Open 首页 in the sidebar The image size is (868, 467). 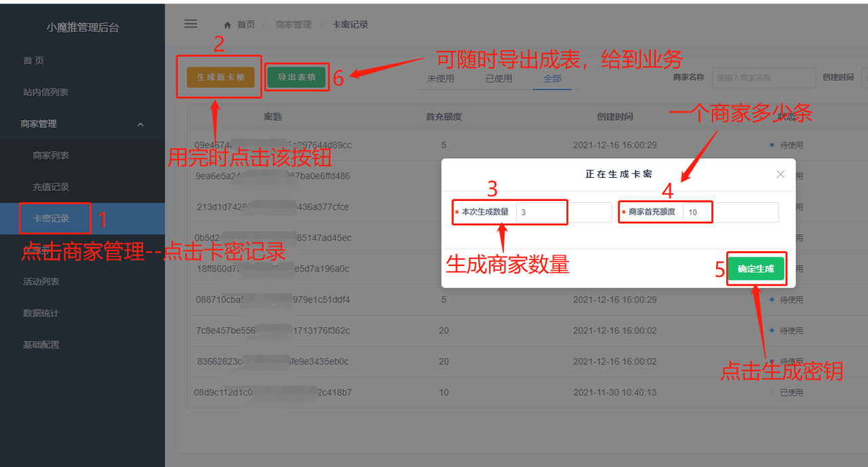pyautogui.click(x=34, y=61)
